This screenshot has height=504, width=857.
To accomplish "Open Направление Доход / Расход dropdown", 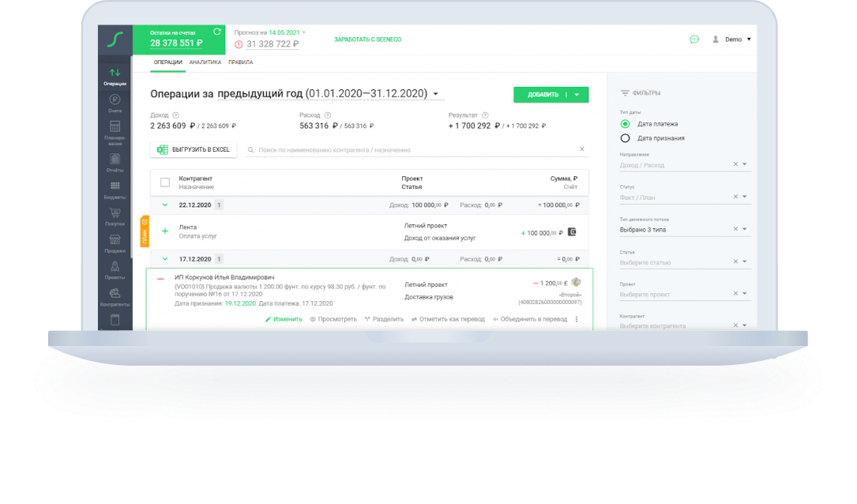I will coord(744,164).
